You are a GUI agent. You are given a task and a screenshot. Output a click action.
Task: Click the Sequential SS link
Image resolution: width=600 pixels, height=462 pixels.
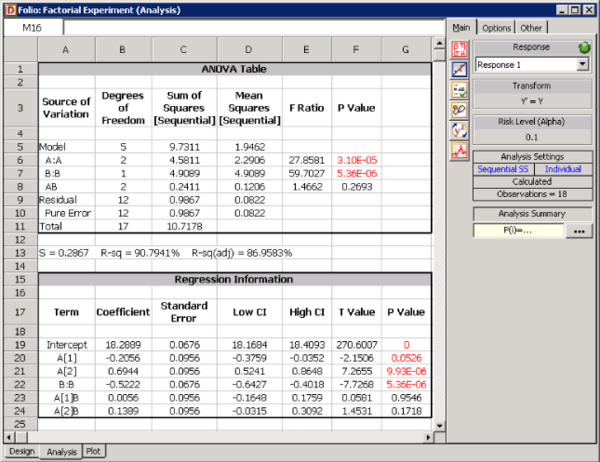[x=502, y=169]
